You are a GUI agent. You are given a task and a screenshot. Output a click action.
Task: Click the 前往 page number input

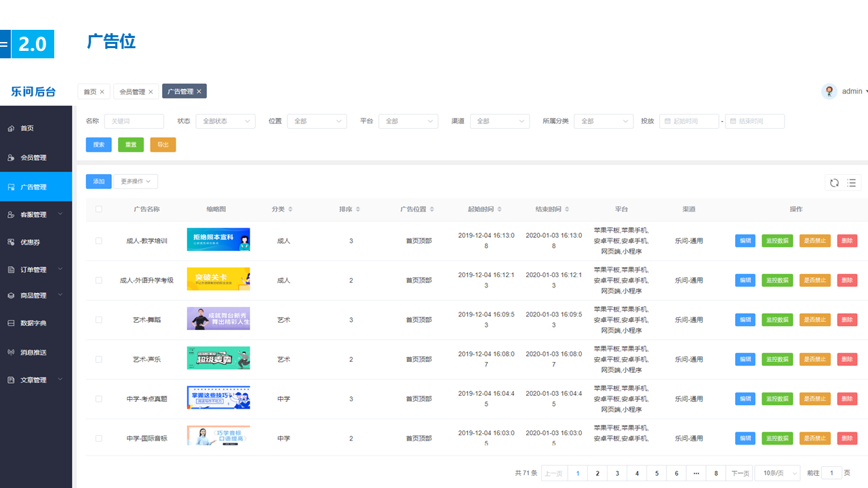(831, 473)
